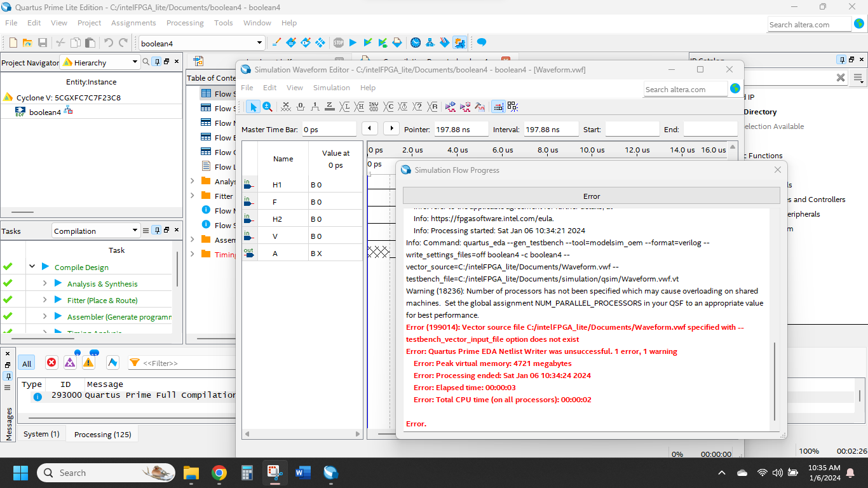Click the Stop Processing icon in Quartus toolbar

point(339,43)
